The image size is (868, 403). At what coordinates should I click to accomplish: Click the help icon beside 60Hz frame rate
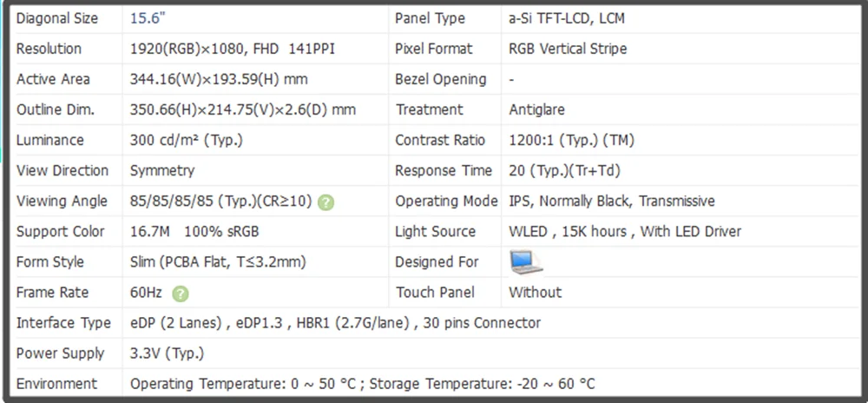181,294
